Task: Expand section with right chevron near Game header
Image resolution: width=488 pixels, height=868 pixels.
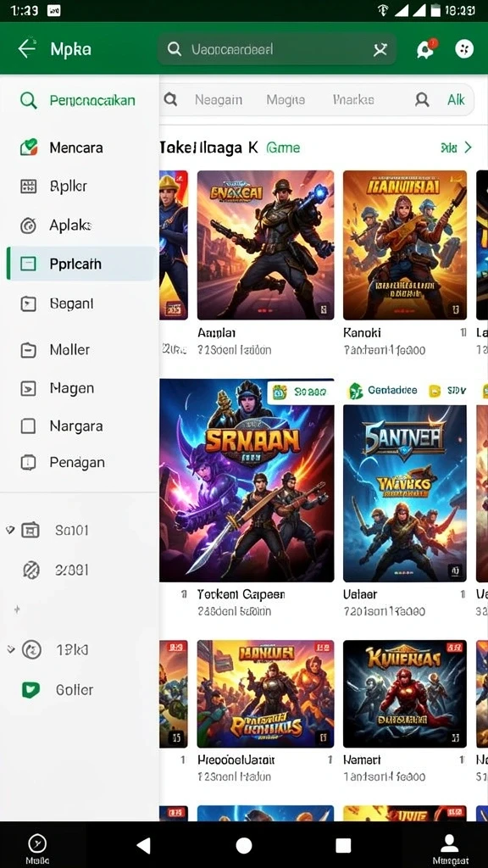Action: [468, 147]
